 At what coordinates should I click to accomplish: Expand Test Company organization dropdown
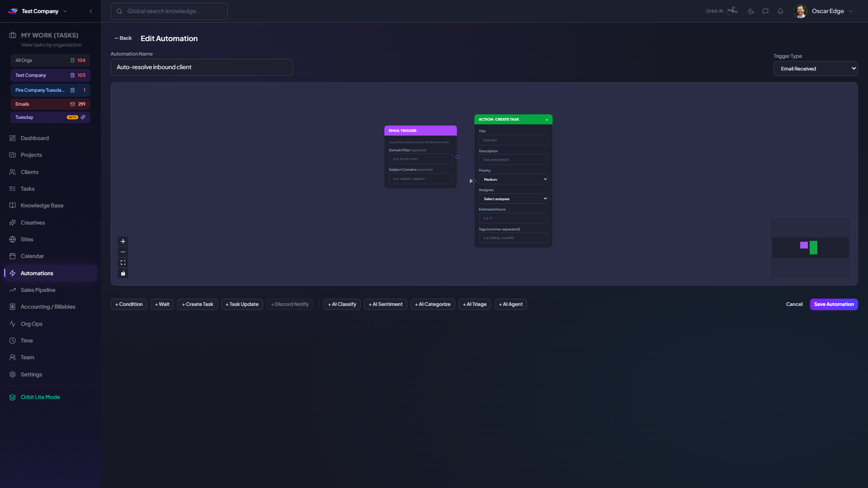(65, 11)
